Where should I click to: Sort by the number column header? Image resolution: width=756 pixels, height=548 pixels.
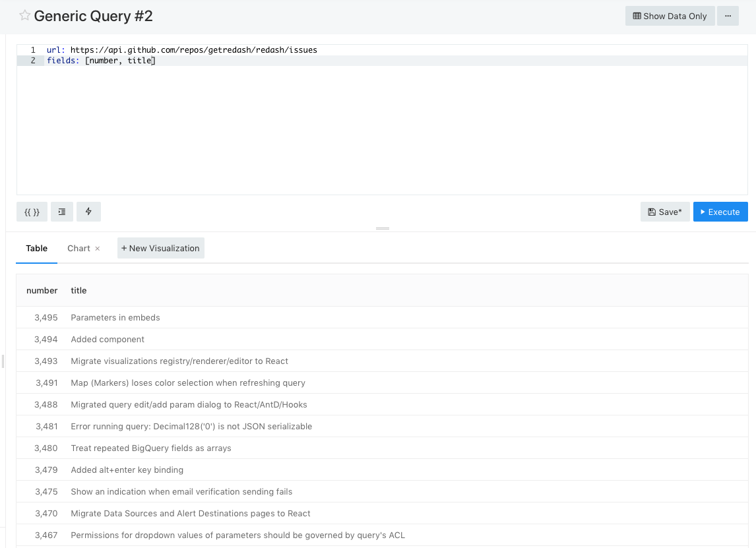(x=42, y=290)
